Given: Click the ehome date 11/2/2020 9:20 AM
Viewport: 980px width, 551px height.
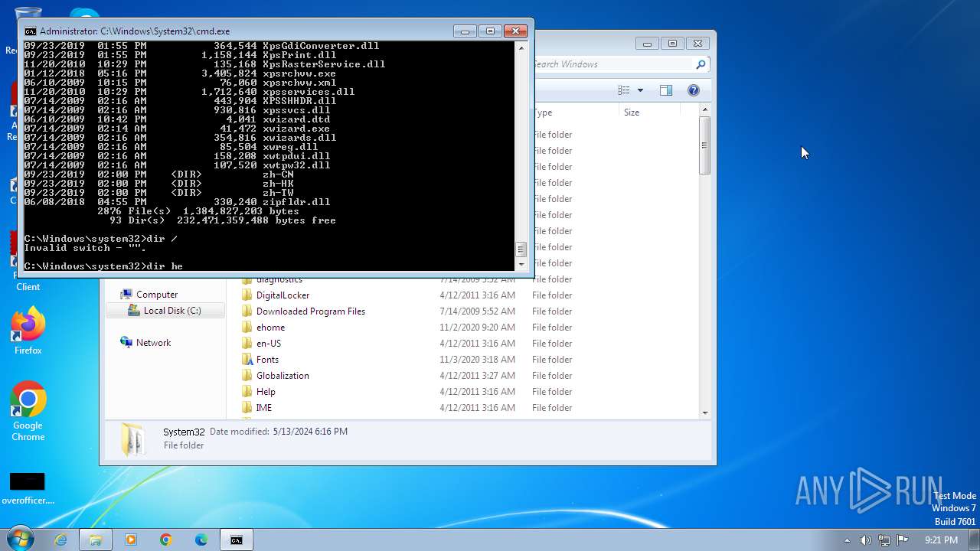Looking at the screenshot, I should [x=477, y=328].
